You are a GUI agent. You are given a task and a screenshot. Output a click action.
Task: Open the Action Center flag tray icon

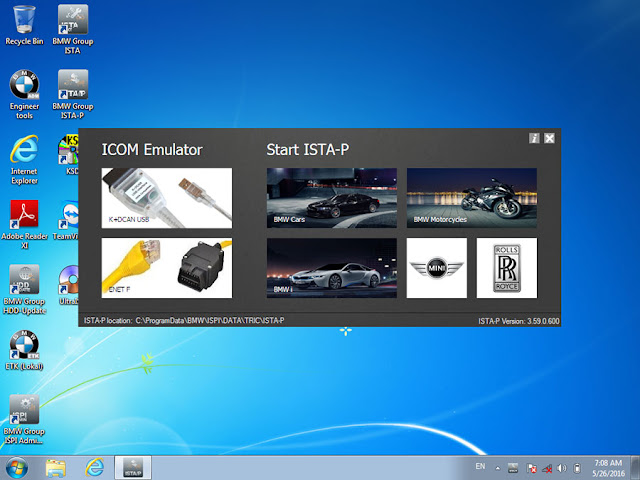pyautogui.click(x=531, y=468)
